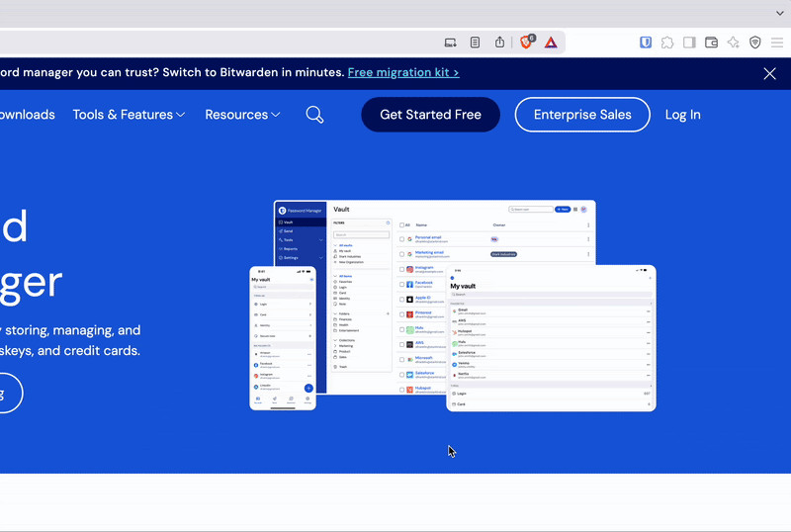Screen dimensions: 791x532
Task: Click the Enterprise Sales button
Action: (x=582, y=115)
